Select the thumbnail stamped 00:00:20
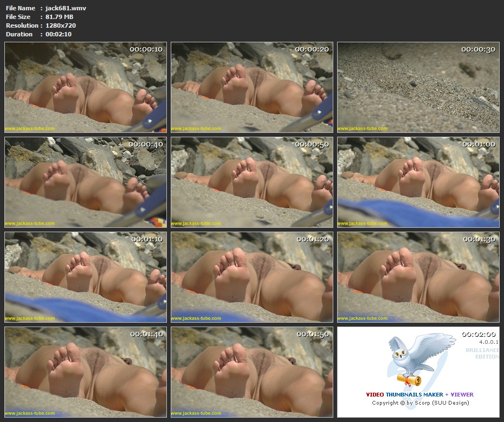Image resolution: width=504 pixels, height=422 pixels. (252, 87)
